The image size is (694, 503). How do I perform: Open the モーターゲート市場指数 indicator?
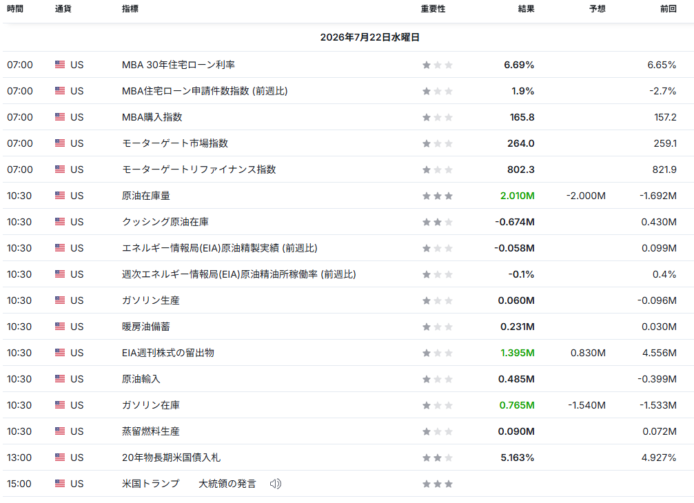175,143
